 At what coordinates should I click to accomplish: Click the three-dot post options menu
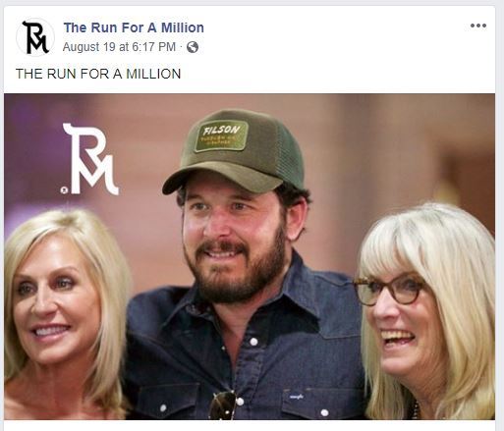478,26
